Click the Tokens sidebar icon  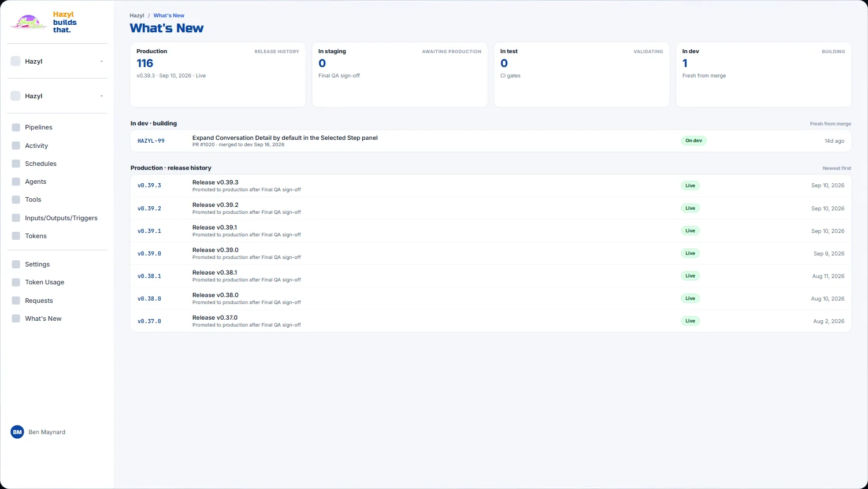(16, 236)
